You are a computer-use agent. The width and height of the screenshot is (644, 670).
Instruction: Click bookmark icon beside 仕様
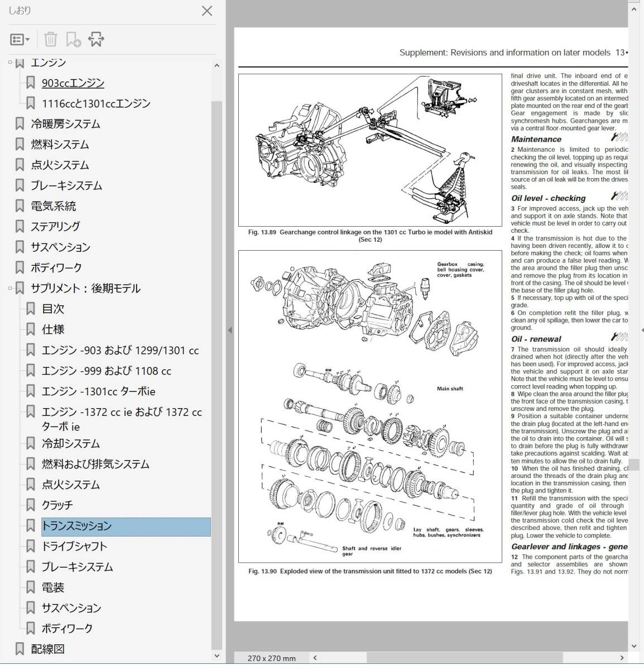point(31,330)
